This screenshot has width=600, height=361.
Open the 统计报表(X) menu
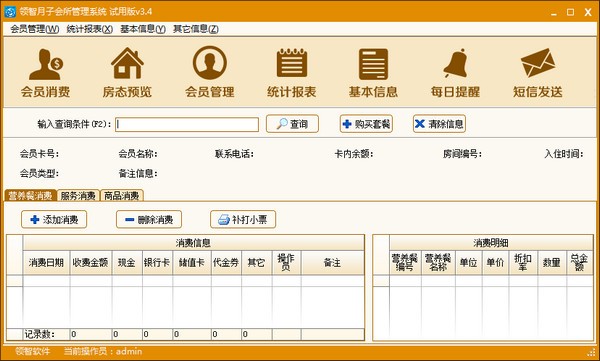(x=90, y=29)
